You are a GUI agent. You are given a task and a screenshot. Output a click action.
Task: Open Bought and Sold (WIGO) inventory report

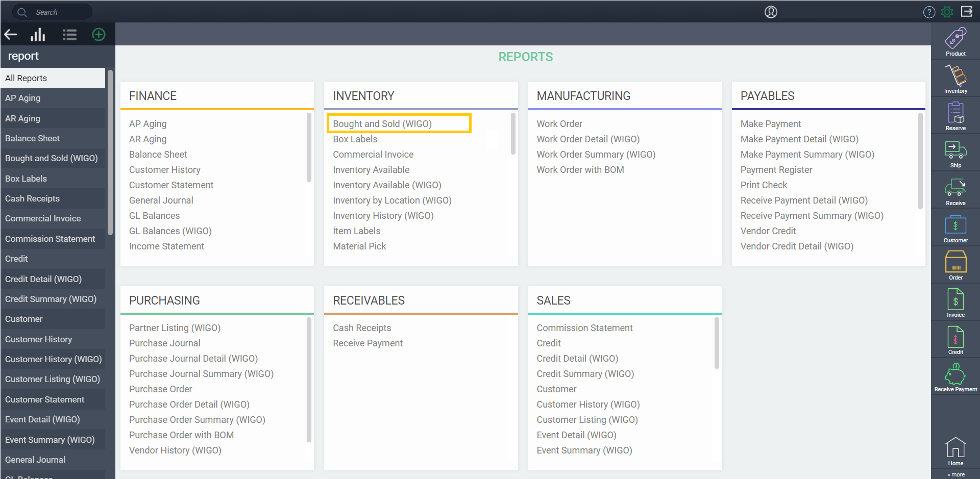pos(382,124)
